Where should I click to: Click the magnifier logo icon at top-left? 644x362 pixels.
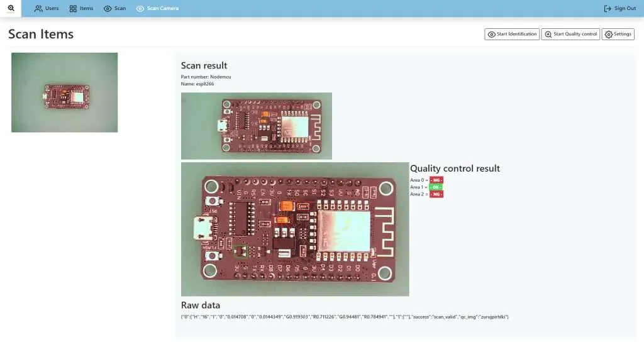11,8
